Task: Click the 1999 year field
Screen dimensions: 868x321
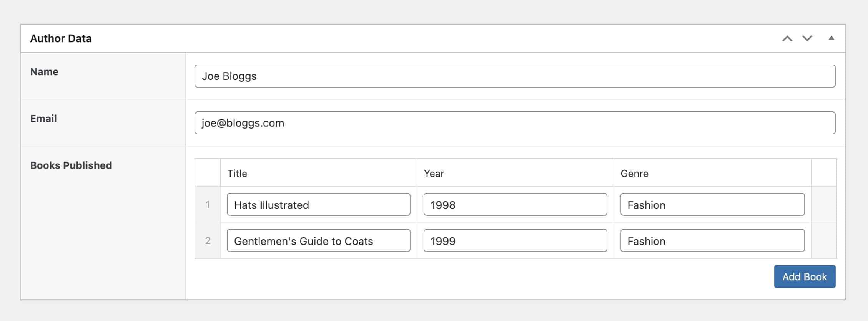Action: (515, 241)
